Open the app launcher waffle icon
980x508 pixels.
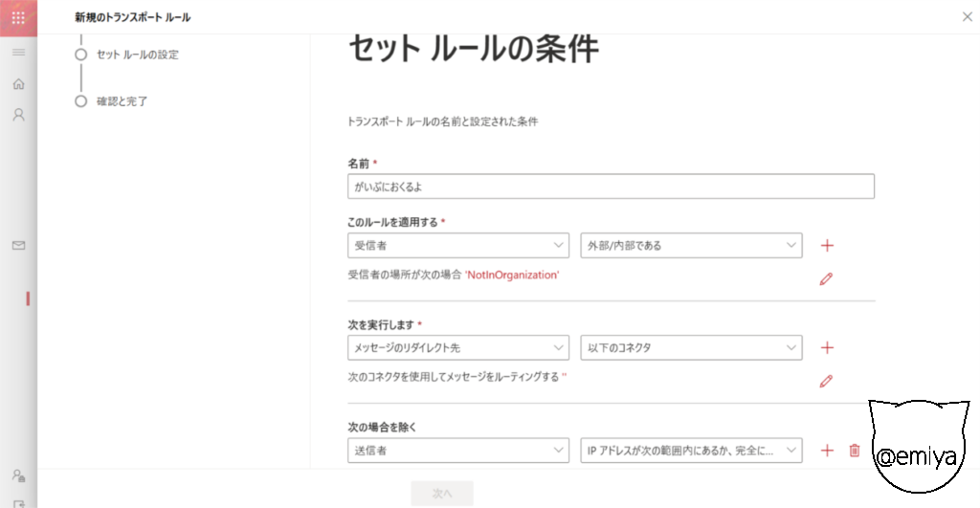[18, 17]
